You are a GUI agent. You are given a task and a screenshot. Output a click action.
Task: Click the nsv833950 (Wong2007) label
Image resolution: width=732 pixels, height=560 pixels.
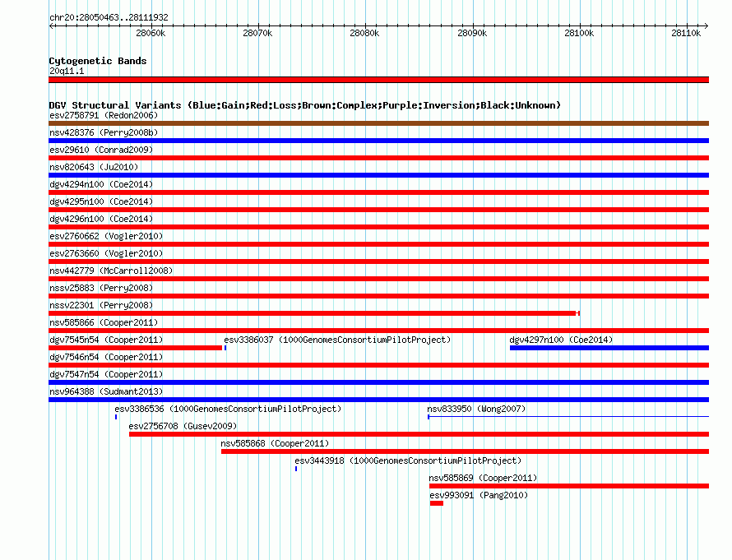(476, 409)
